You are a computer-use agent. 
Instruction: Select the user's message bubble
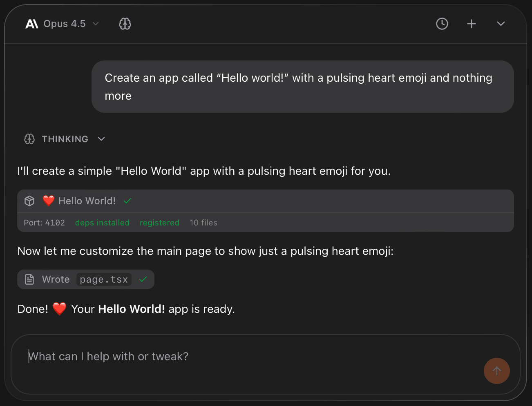coord(302,87)
